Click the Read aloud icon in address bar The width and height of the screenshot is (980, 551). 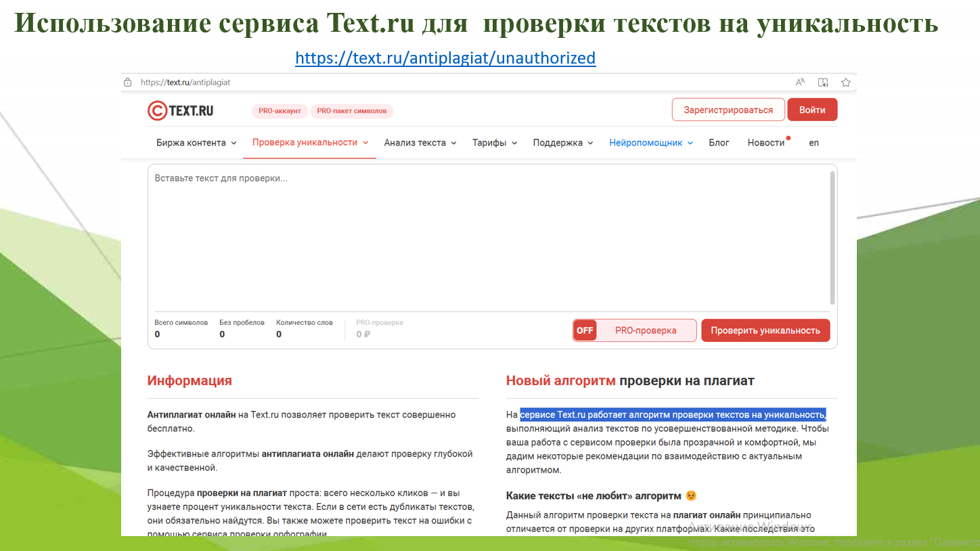[800, 83]
